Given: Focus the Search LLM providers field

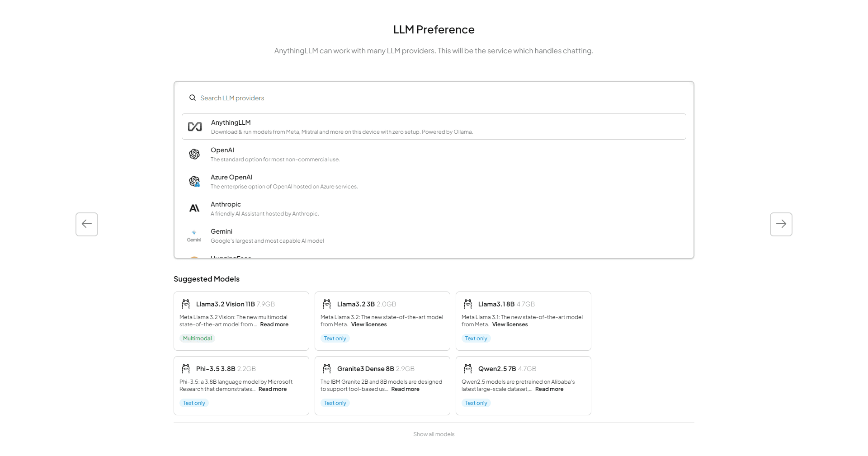Looking at the screenshot, I should click(434, 98).
